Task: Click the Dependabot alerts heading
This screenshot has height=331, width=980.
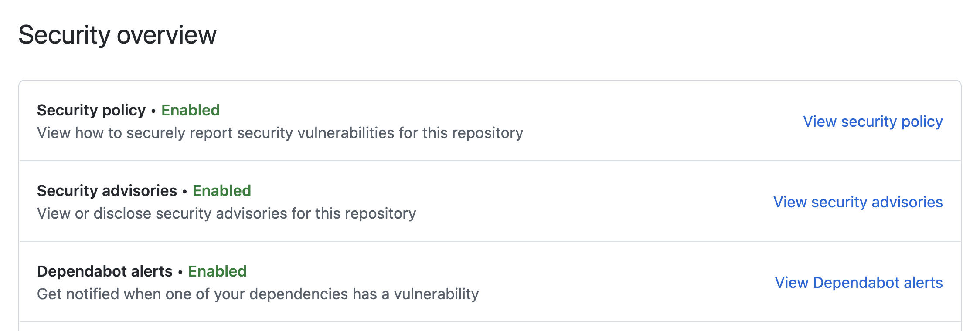Action: 105,271
